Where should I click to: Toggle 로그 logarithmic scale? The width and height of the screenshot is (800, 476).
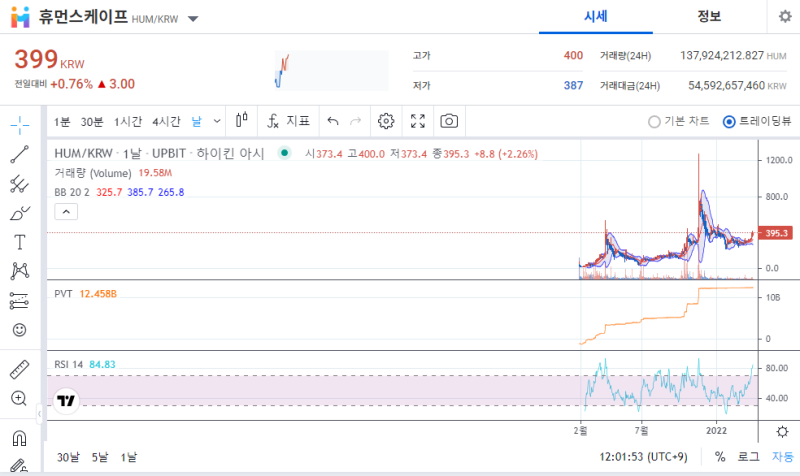[748, 457]
